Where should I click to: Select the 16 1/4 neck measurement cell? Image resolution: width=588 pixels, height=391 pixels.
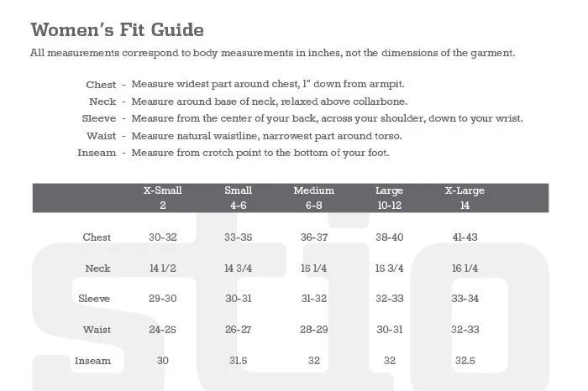[x=465, y=268]
